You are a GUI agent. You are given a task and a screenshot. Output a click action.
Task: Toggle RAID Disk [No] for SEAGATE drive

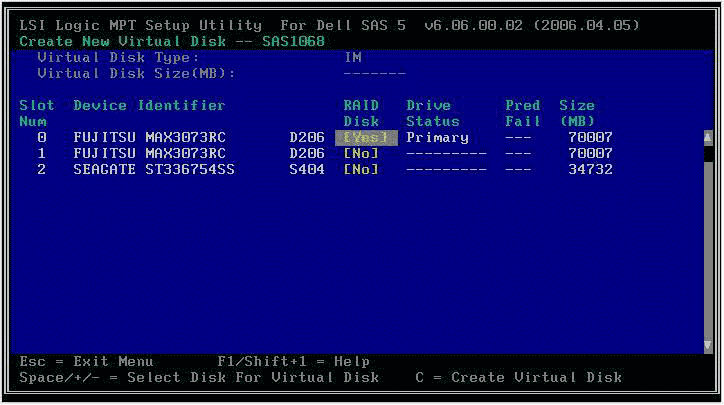361,169
